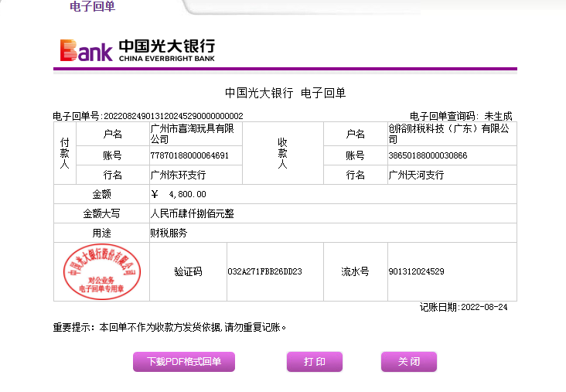566x392 pixels.
Task: Click the amount ¥ 4,800.00
Action: (x=179, y=194)
